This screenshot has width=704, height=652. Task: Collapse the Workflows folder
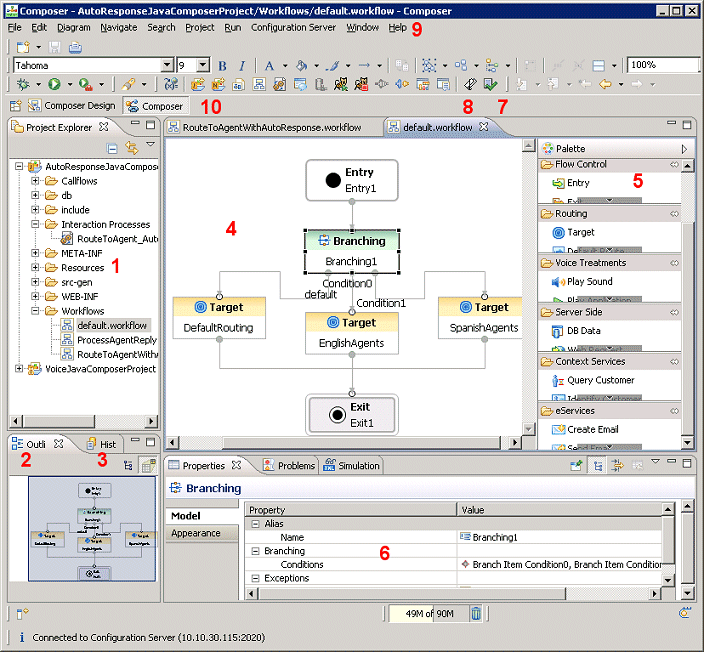(36, 311)
